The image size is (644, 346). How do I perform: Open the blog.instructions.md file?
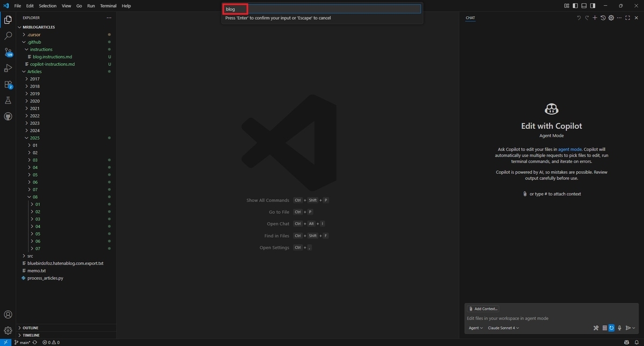coord(52,57)
